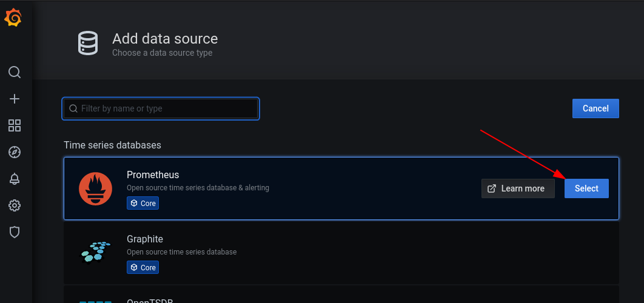This screenshot has width=644, height=303.
Task: Click the Prometheus title text
Action: tap(153, 175)
